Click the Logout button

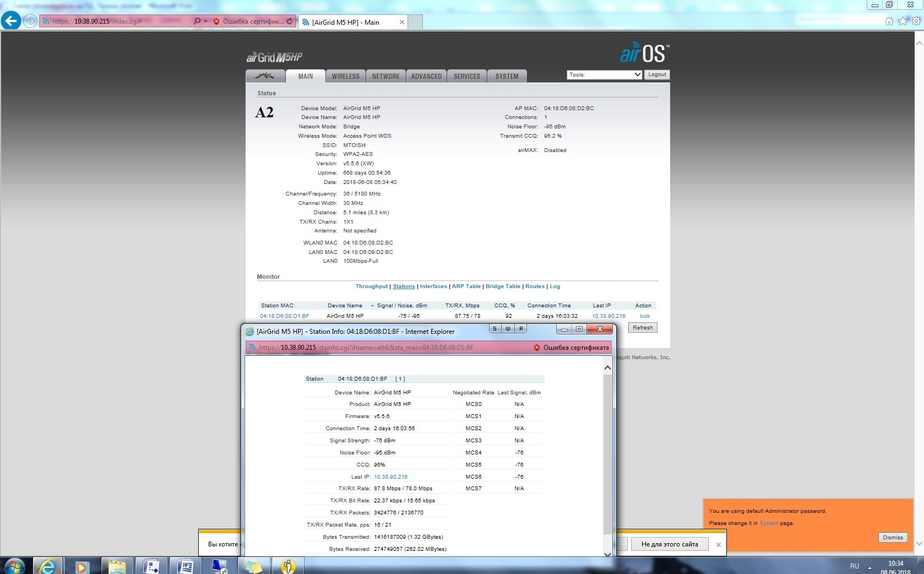click(657, 74)
